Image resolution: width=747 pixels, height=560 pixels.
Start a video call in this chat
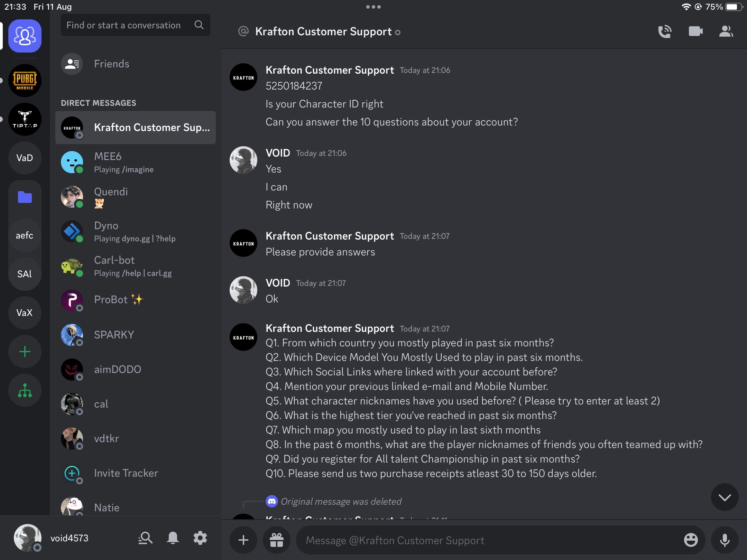click(695, 31)
